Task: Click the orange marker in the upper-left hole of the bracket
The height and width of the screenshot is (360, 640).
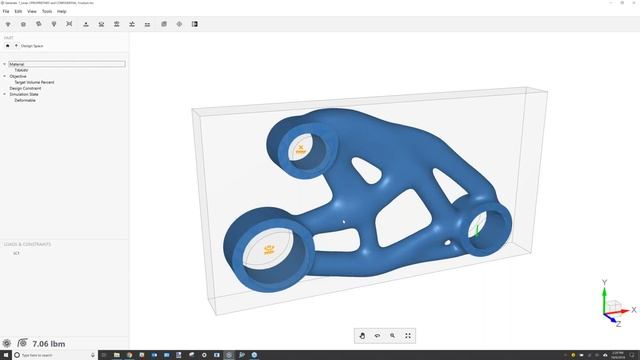Action: (301, 149)
